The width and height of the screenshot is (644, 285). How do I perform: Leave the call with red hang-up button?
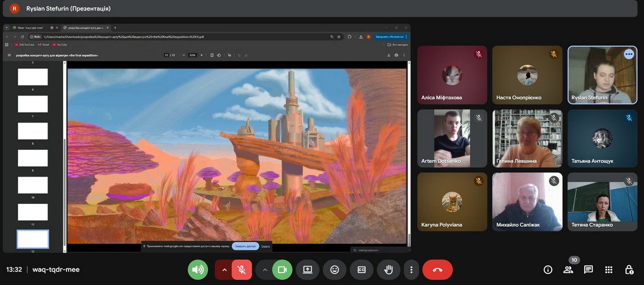(437, 270)
